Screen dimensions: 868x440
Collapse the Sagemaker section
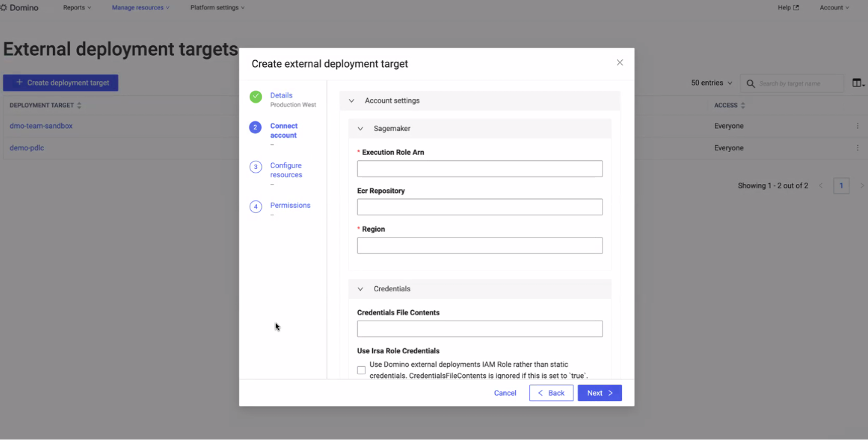click(360, 129)
